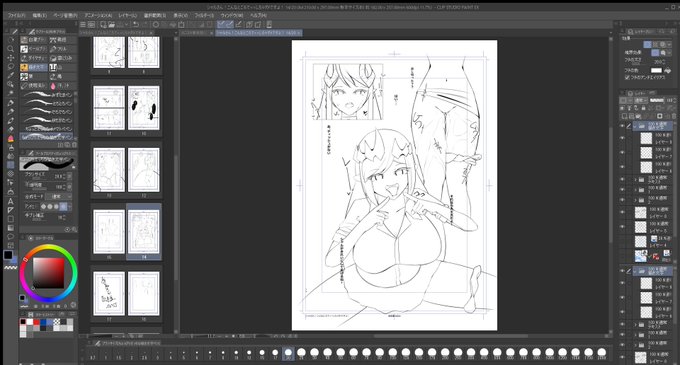Open the command bar hamburger menu icon

(x=83, y=25)
